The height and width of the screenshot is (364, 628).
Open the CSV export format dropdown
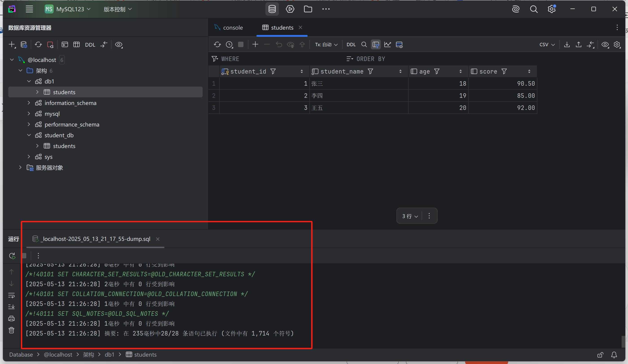point(547,45)
